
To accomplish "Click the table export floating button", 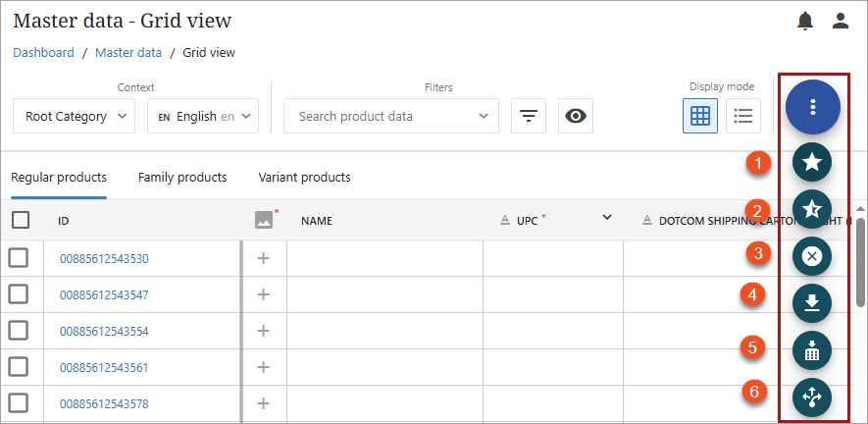I will [x=812, y=350].
